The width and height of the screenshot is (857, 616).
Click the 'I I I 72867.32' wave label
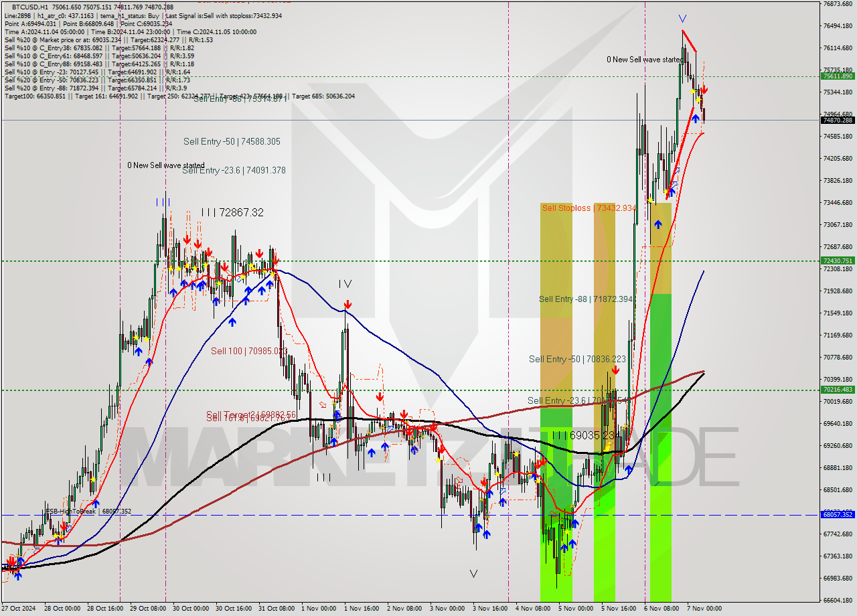[x=232, y=212]
